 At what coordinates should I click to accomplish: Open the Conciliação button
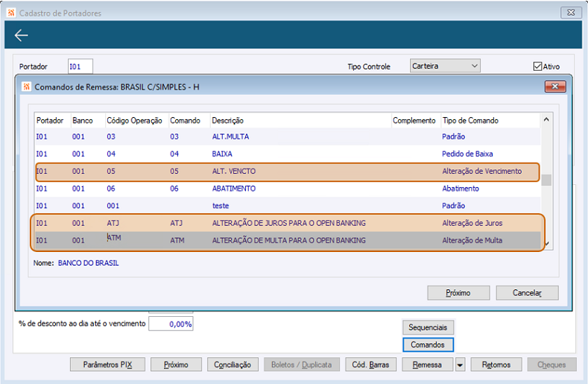click(233, 365)
